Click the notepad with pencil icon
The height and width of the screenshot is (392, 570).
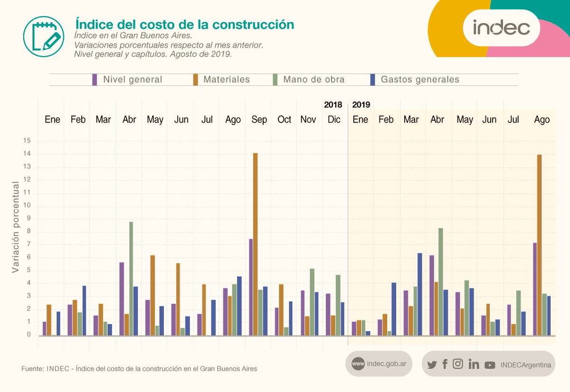(43, 36)
